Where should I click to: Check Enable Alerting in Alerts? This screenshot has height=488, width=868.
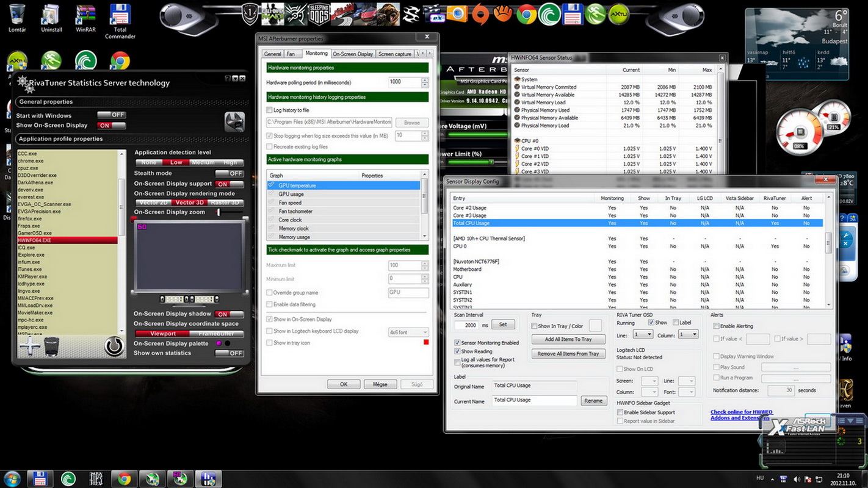coord(716,326)
